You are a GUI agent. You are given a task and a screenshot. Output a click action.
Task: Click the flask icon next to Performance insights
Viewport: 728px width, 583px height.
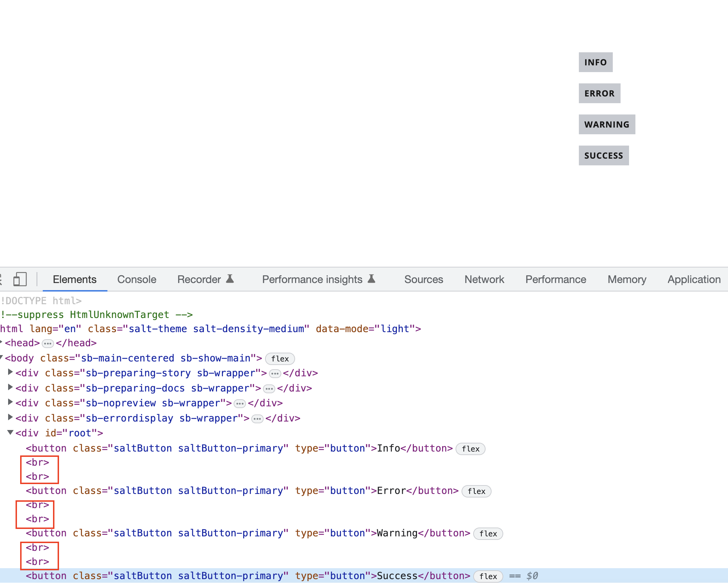tap(371, 279)
